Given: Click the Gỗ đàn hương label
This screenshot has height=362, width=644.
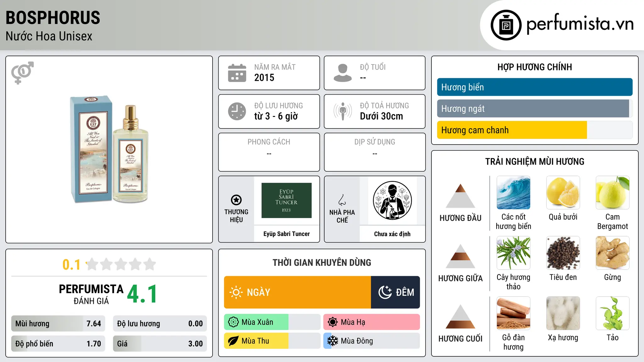Looking at the screenshot, I should (514, 342).
